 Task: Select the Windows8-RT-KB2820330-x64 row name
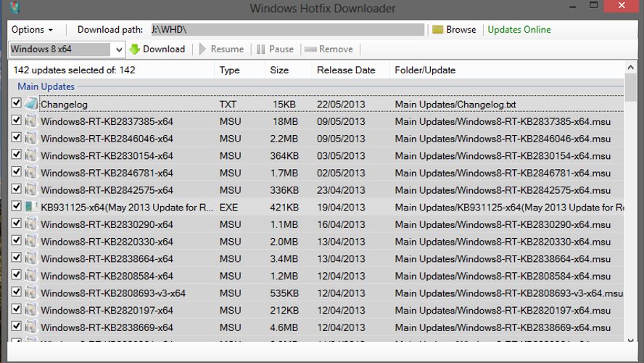click(107, 242)
